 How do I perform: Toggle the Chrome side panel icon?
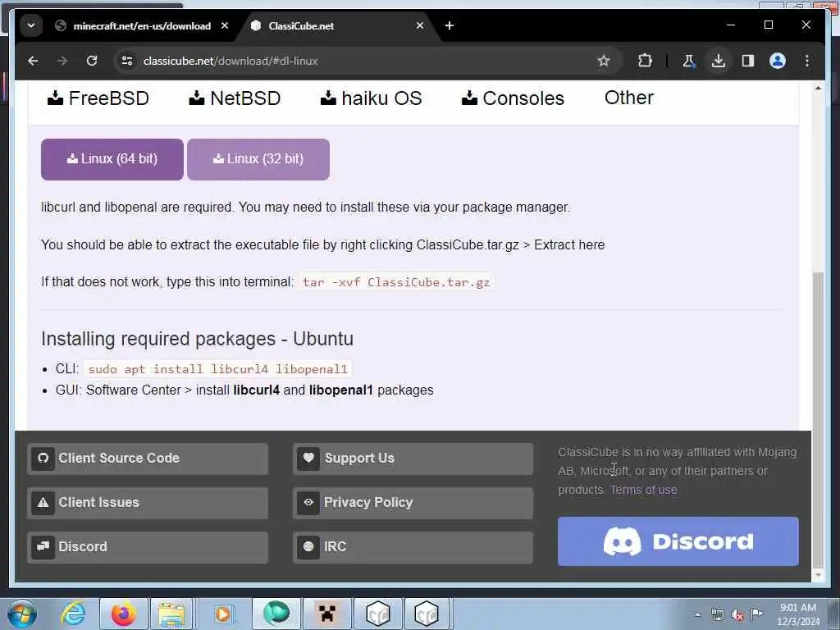[x=748, y=61]
